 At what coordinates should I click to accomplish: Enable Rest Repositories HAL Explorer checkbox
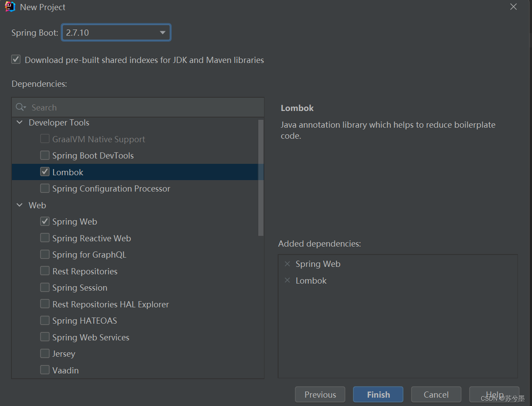(45, 304)
